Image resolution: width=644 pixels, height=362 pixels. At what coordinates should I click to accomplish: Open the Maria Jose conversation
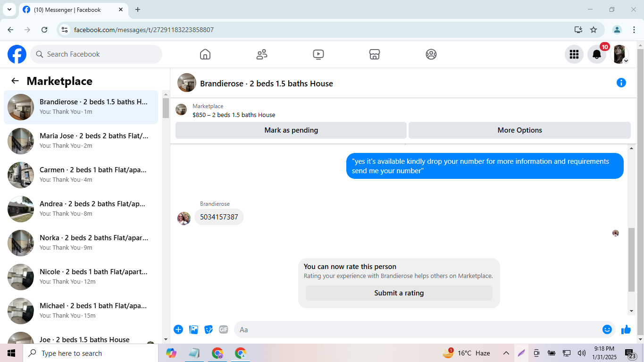point(81,141)
